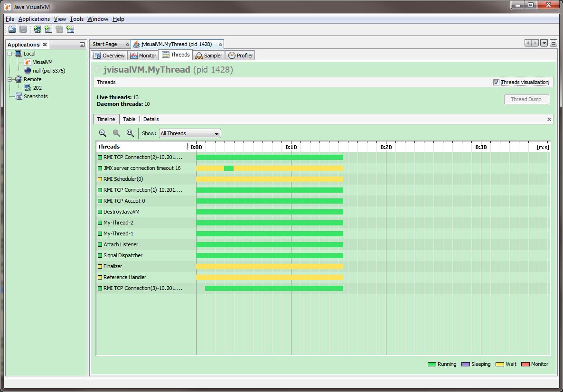Close the Applications panel tab
This screenshot has height=392, width=563.
pos(45,45)
